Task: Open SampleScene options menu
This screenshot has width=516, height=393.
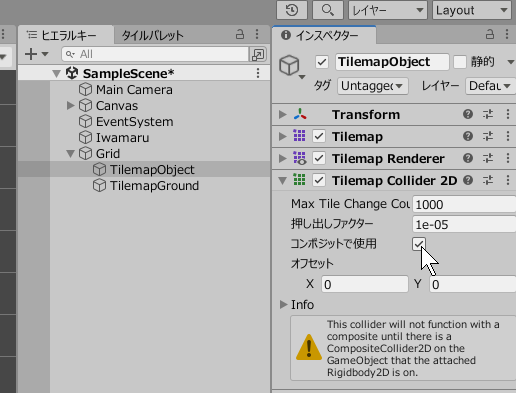Action: tap(258, 73)
